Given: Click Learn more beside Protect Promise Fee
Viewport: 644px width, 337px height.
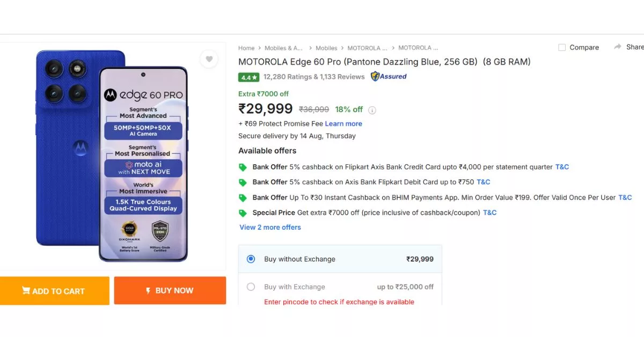Looking at the screenshot, I should [343, 123].
